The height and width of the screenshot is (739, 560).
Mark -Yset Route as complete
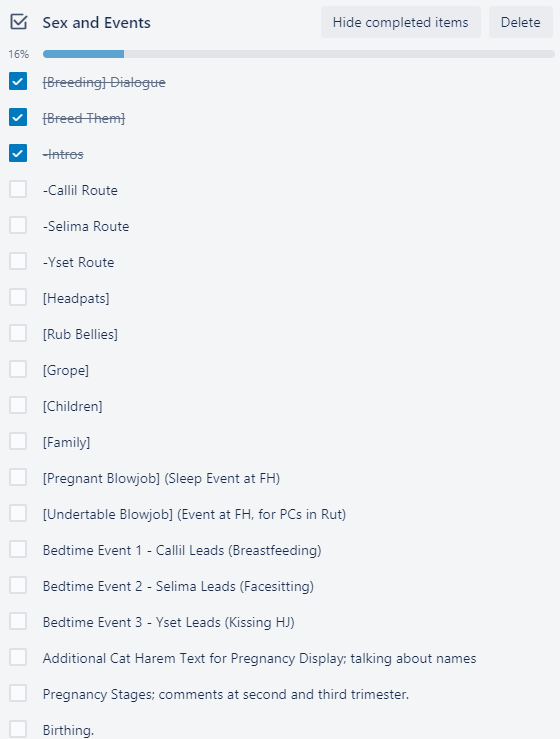pos(18,261)
